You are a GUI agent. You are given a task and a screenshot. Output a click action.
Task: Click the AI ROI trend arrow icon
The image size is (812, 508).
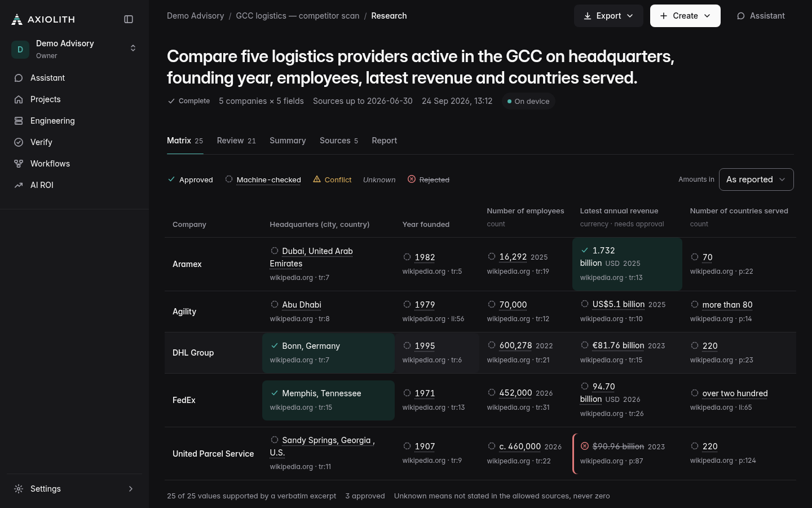19,185
